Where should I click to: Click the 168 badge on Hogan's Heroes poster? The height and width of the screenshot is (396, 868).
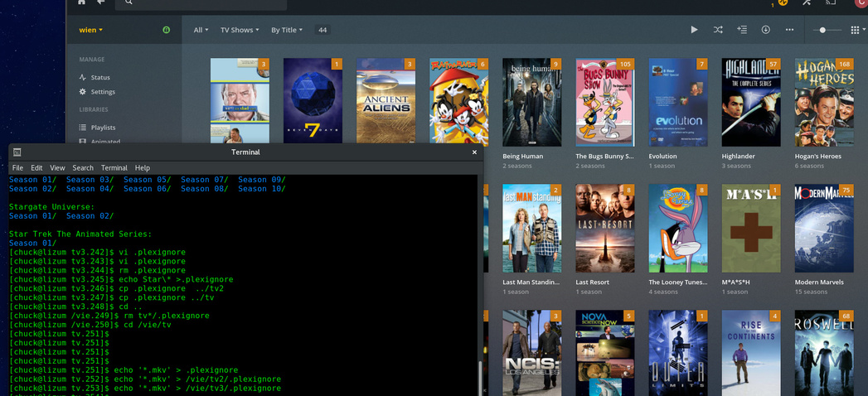click(845, 64)
